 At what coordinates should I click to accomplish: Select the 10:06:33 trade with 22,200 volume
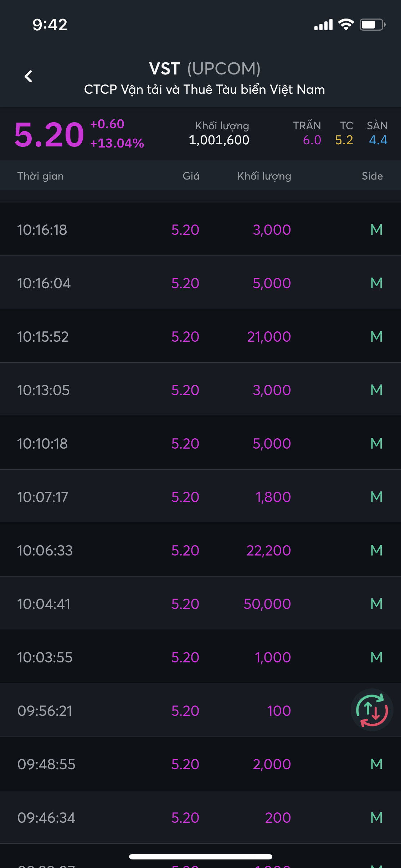click(200, 550)
